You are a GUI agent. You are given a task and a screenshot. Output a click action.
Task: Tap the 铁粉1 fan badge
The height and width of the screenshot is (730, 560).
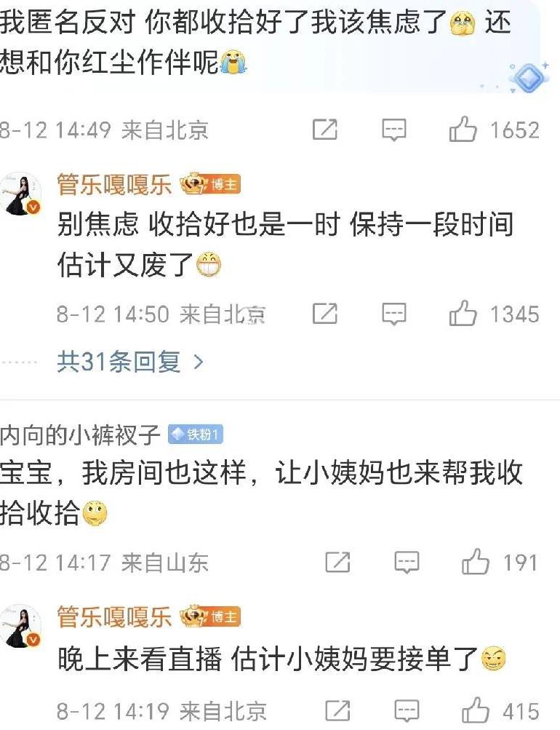[196, 435]
